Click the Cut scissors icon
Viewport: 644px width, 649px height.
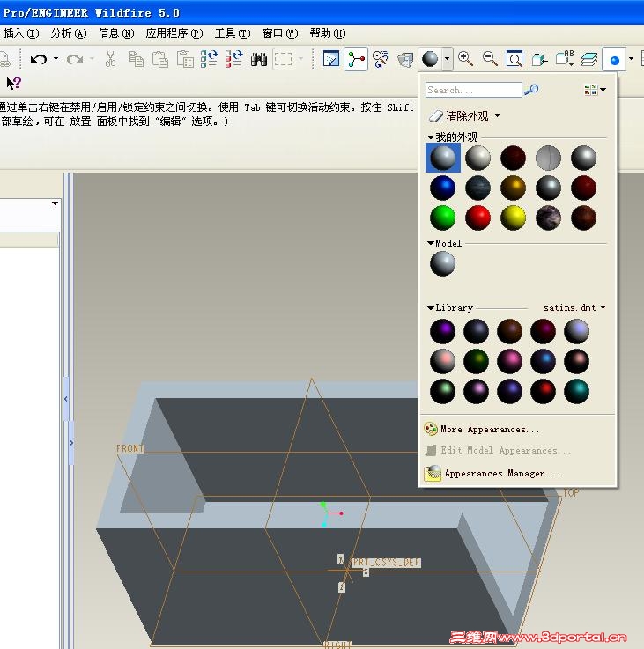click(111, 59)
